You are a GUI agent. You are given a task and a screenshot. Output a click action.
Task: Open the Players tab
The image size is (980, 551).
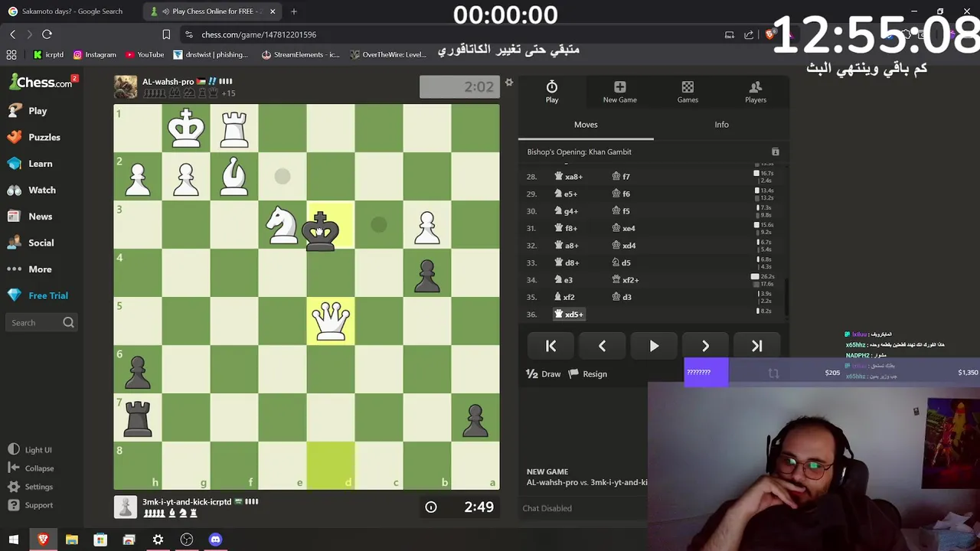pos(756,92)
